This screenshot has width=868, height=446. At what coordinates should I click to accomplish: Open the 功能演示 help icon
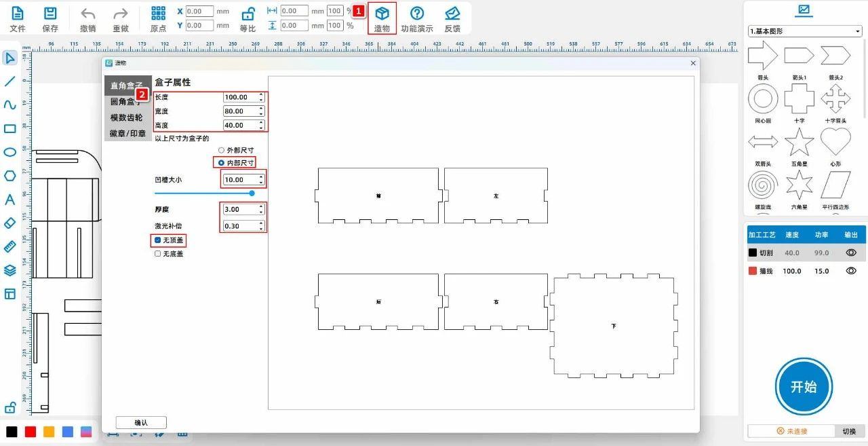coord(417,14)
